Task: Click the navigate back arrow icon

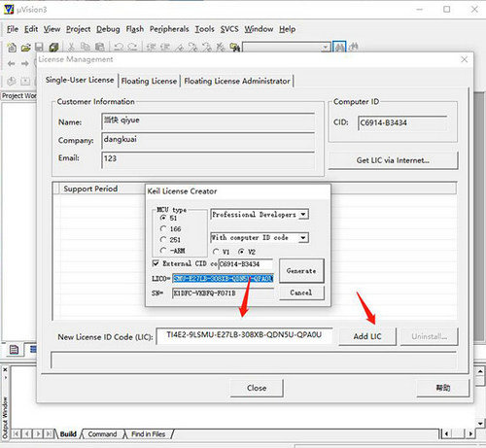Action: [12, 63]
